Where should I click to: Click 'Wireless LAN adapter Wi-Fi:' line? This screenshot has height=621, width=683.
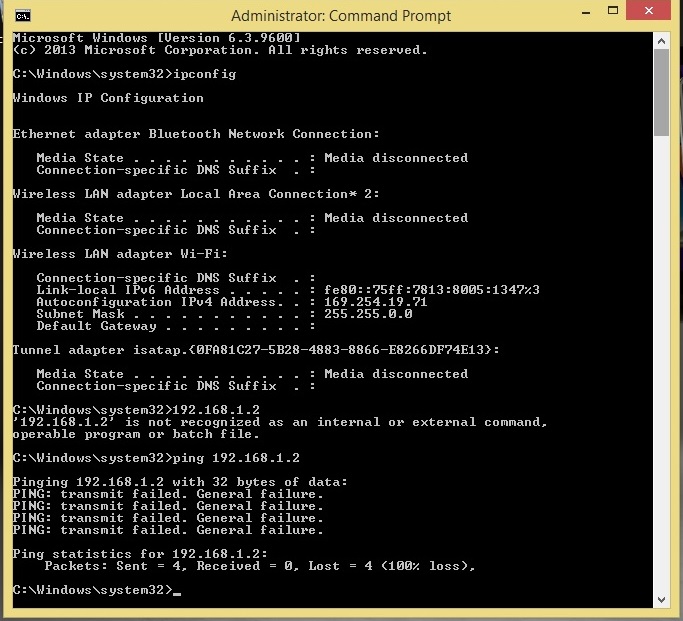(120, 254)
